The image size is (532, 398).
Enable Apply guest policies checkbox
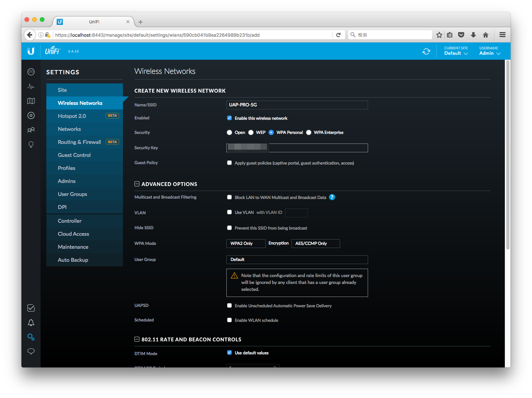coord(229,163)
